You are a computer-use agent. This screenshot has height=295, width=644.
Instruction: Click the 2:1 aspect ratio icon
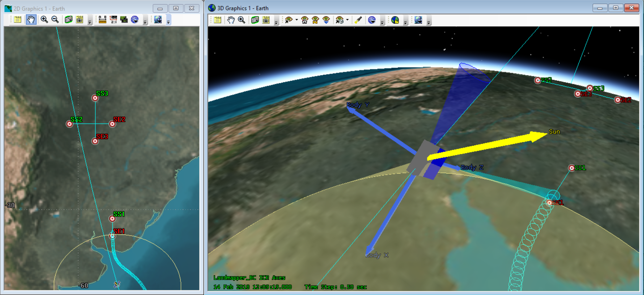point(113,20)
